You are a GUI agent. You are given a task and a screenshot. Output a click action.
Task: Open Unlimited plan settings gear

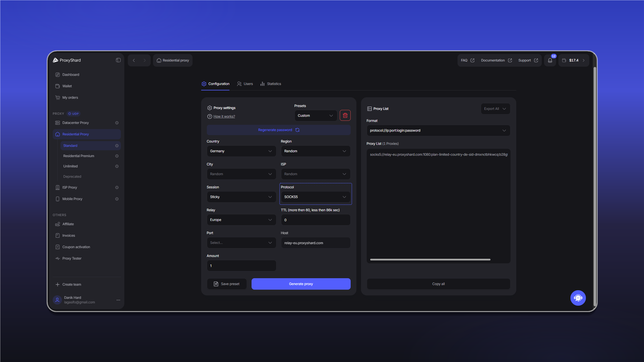click(x=117, y=166)
